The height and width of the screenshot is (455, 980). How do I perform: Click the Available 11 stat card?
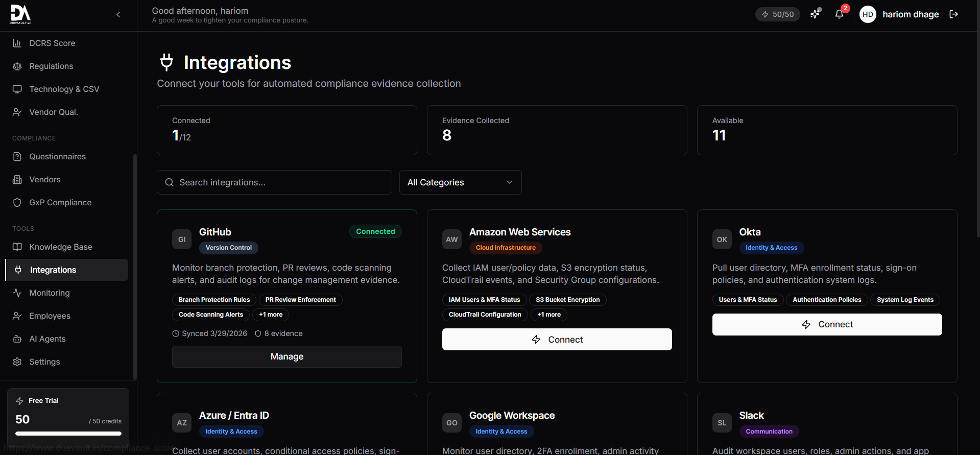[x=827, y=130]
